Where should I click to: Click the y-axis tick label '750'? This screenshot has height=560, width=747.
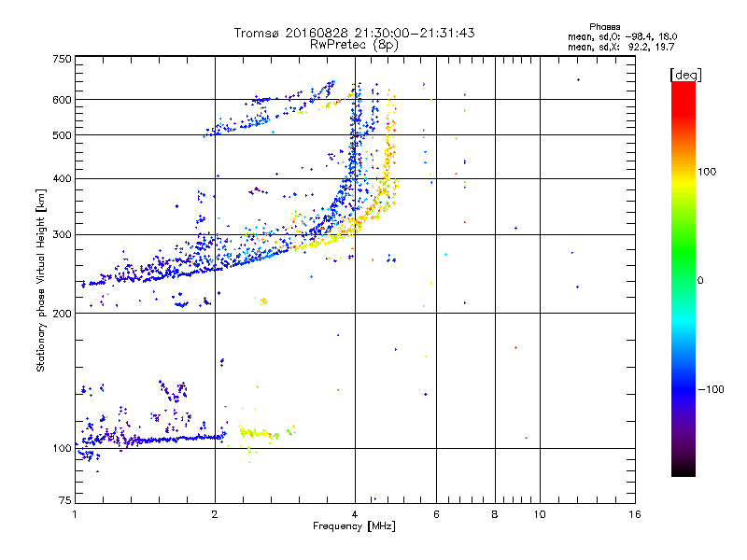(62, 59)
